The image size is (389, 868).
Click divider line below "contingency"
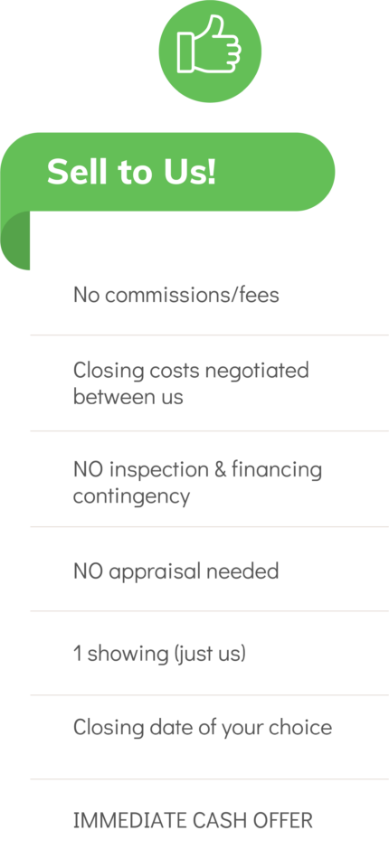pyautogui.click(x=210, y=526)
